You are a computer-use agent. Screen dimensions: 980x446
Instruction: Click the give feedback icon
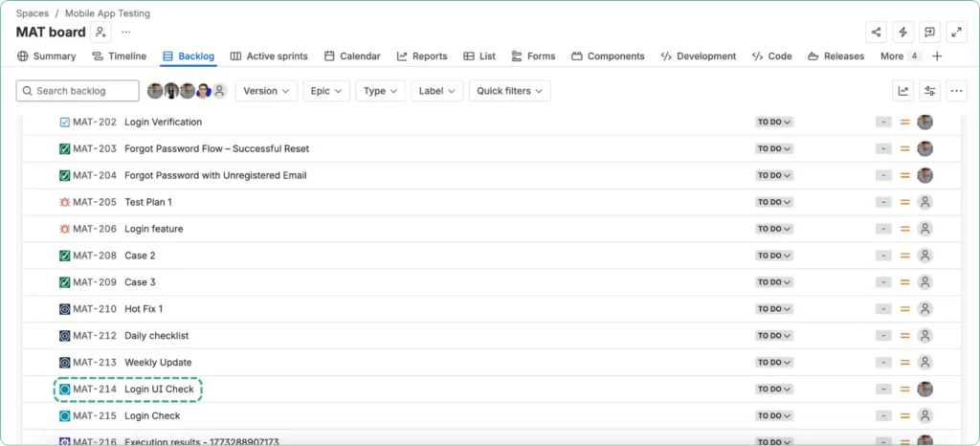[929, 32]
